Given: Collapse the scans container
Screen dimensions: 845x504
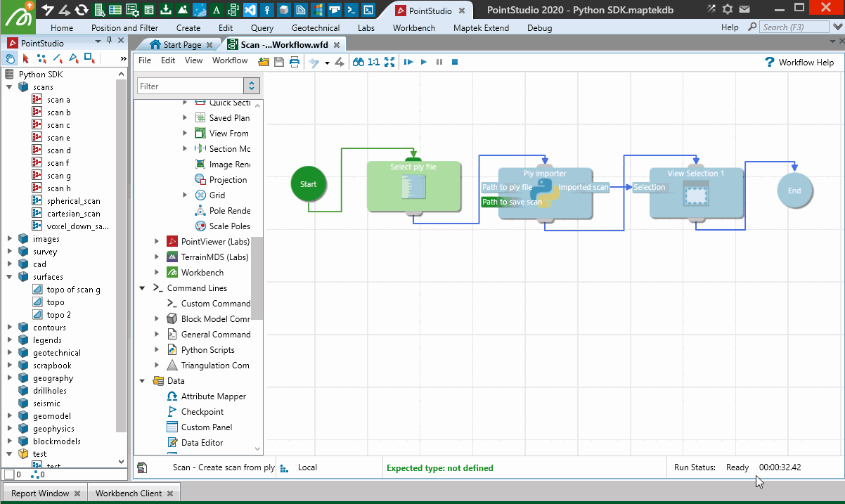Looking at the screenshot, I should [10, 87].
